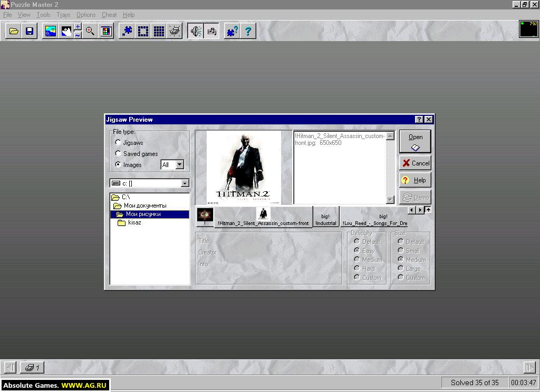Click the tray 1 button in bottom bar
The width and height of the screenshot is (540, 392).
pos(32,368)
